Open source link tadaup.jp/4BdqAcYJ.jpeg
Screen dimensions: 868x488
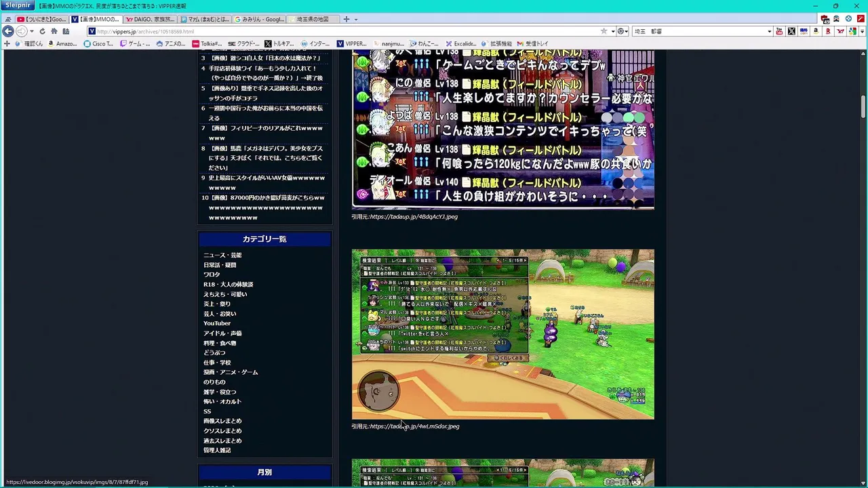(414, 217)
